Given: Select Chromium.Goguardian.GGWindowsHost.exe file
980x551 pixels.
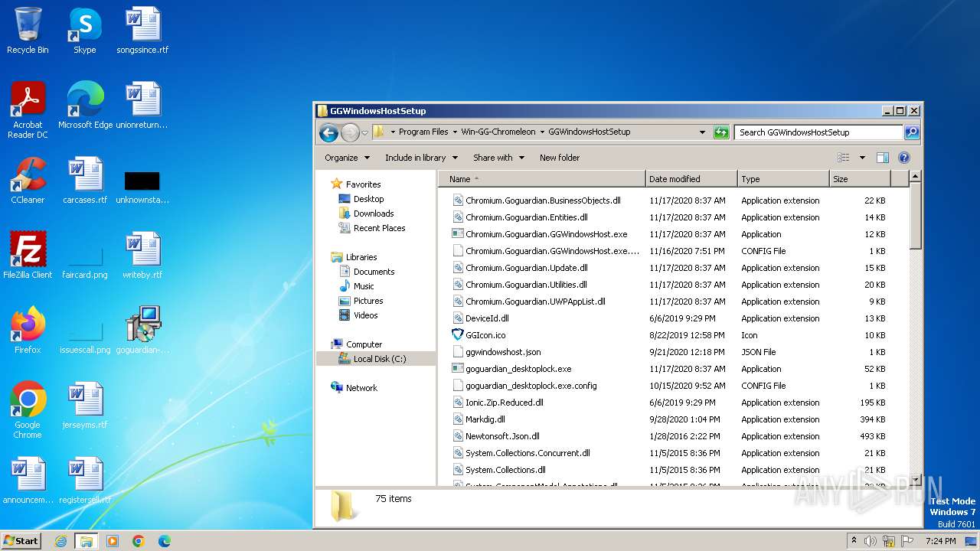Looking at the screenshot, I should pos(546,234).
